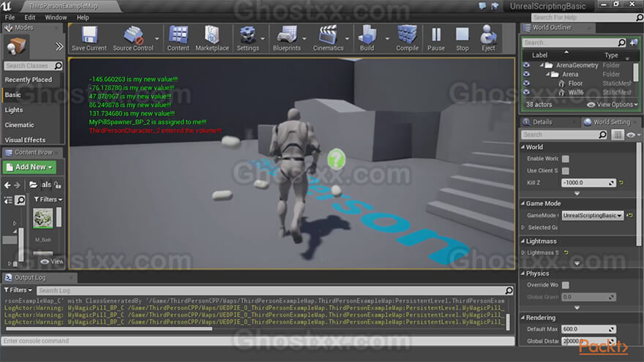Open the Help menu
This screenshot has height=362, width=644.
(83, 18)
